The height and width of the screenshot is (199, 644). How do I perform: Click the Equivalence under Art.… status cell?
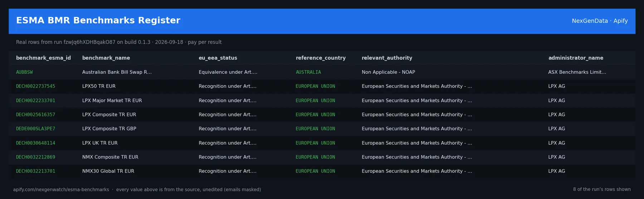[x=228, y=72]
